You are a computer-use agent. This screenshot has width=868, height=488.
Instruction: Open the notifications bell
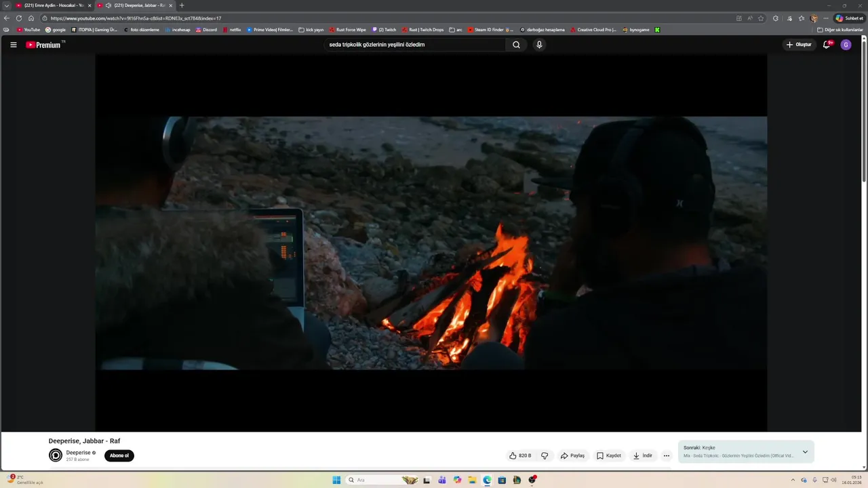pyautogui.click(x=827, y=45)
